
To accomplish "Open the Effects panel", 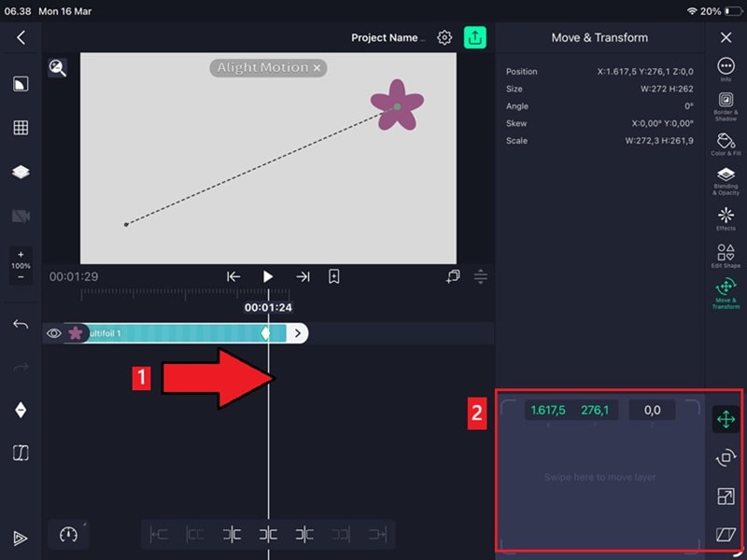I will (x=726, y=215).
